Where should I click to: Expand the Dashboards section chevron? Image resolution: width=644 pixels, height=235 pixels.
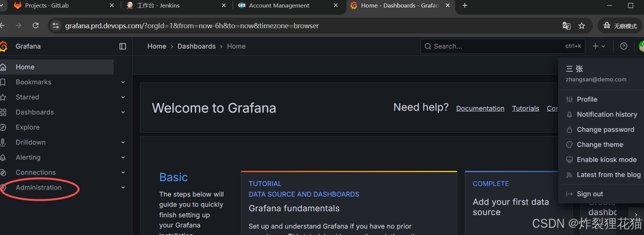coord(123,112)
